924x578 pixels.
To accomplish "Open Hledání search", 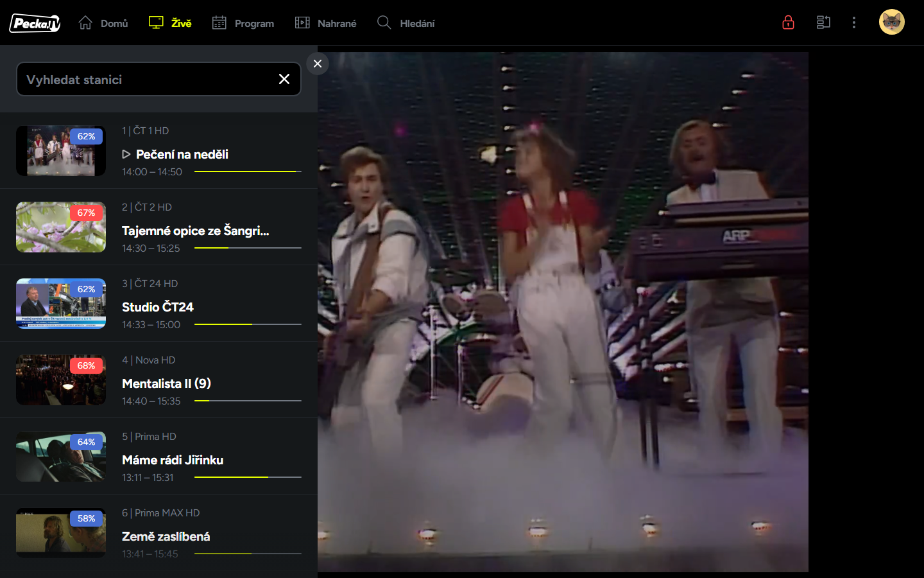I will (x=406, y=23).
